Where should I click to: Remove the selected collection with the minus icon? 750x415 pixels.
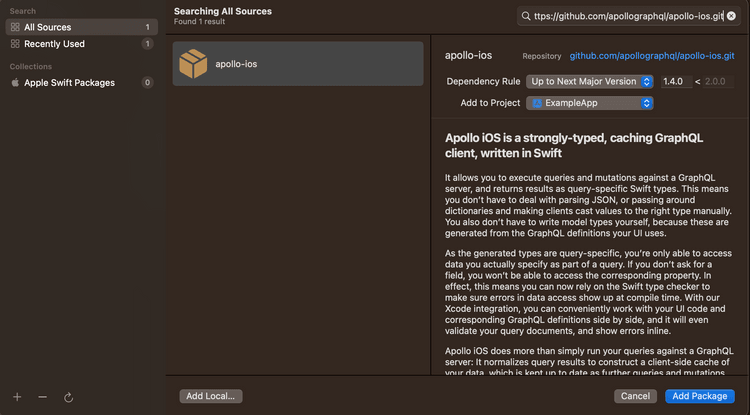tap(43, 397)
